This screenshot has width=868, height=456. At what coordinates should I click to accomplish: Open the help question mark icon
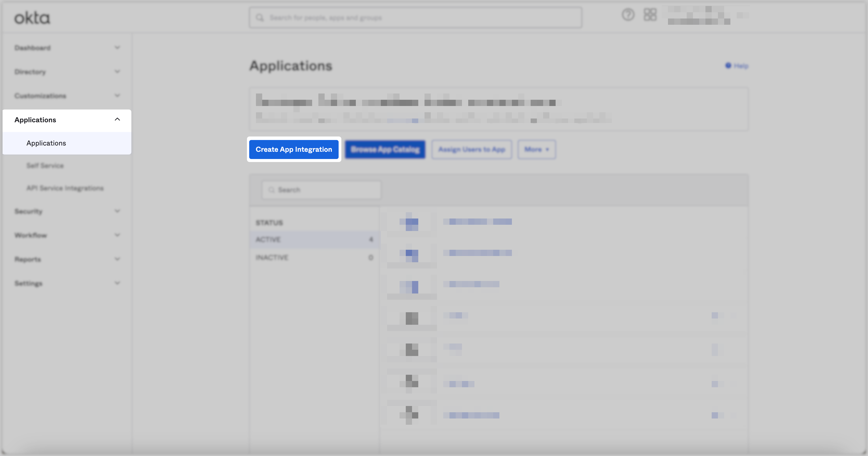[x=628, y=15]
